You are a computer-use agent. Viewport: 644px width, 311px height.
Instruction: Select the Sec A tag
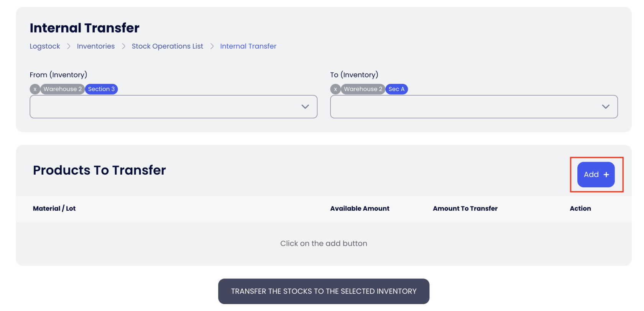click(x=396, y=89)
